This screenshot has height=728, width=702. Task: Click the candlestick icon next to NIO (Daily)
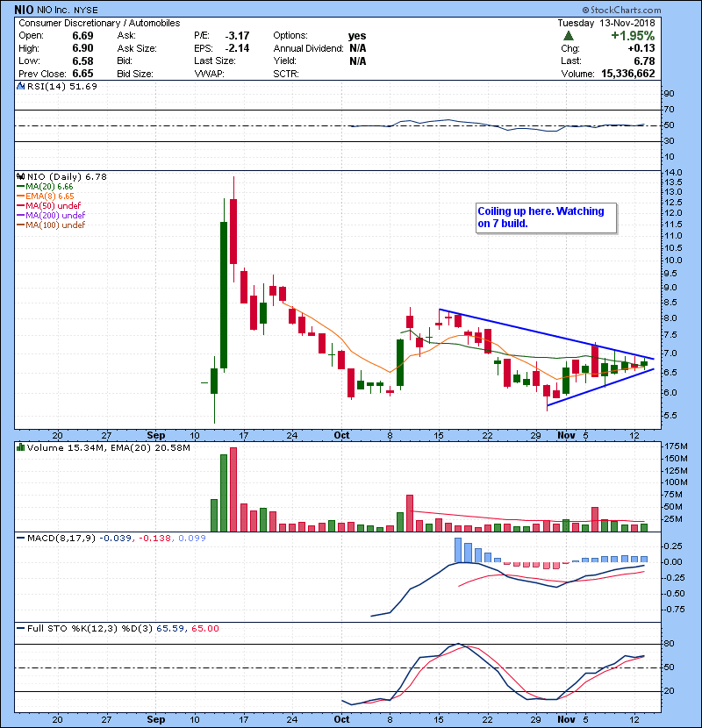[x=21, y=176]
